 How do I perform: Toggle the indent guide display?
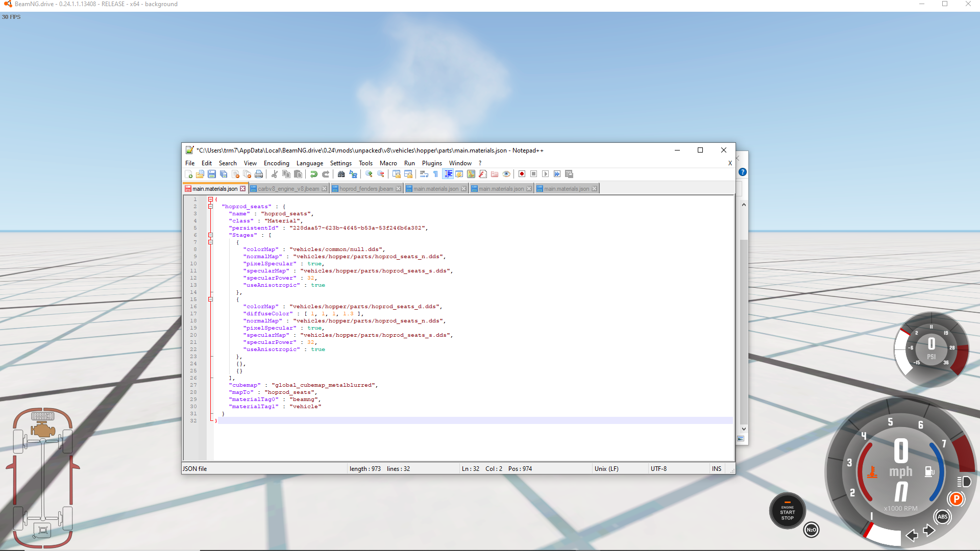click(x=448, y=174)
